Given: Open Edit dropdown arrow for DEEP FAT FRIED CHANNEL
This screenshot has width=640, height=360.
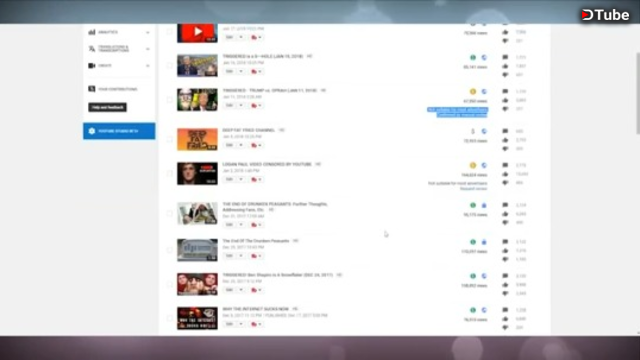Looking at the screenshot, I should click(241, 145).
